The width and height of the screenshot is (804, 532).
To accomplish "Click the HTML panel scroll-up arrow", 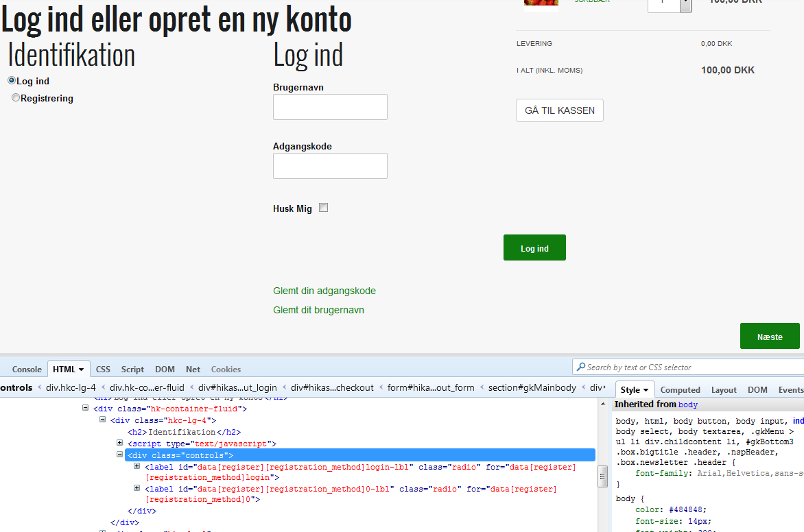I will click(x=603, y=404).
